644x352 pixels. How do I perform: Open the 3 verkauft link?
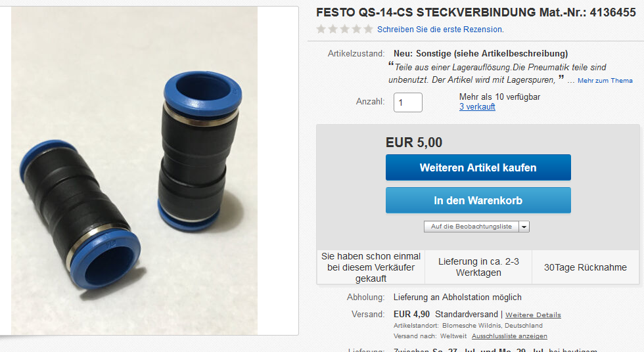coord(477,106)
